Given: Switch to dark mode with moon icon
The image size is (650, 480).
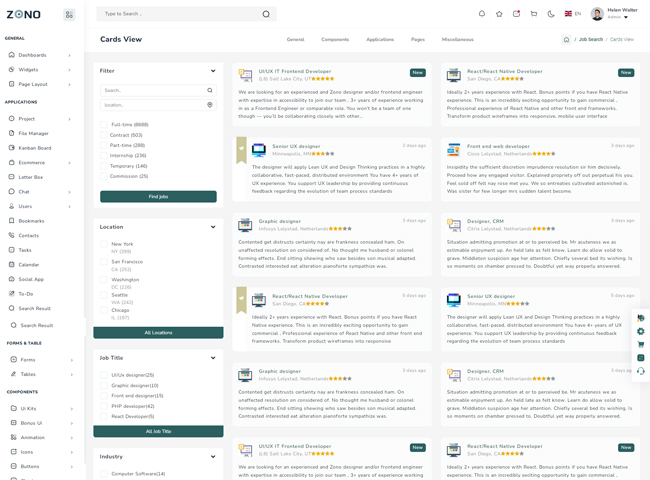Looking at the screenshot, I should click(x=551, y=14).
